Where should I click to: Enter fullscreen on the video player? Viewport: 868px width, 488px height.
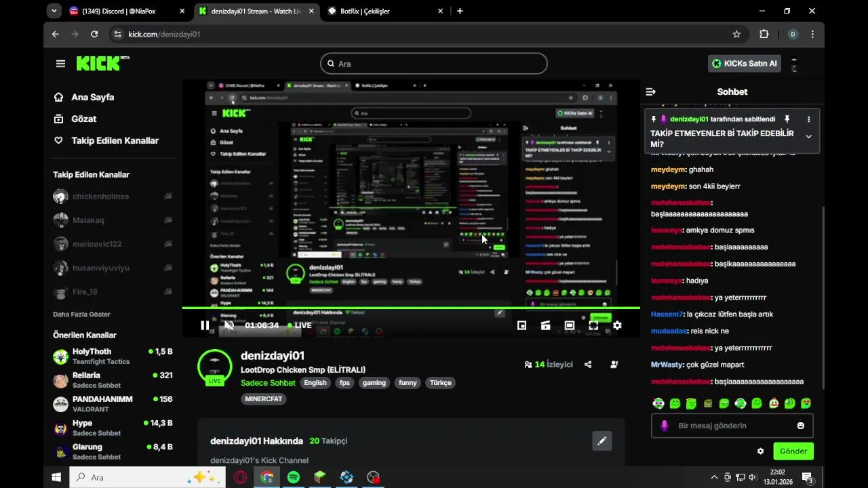pyautogui.click(x=593, y=325)
